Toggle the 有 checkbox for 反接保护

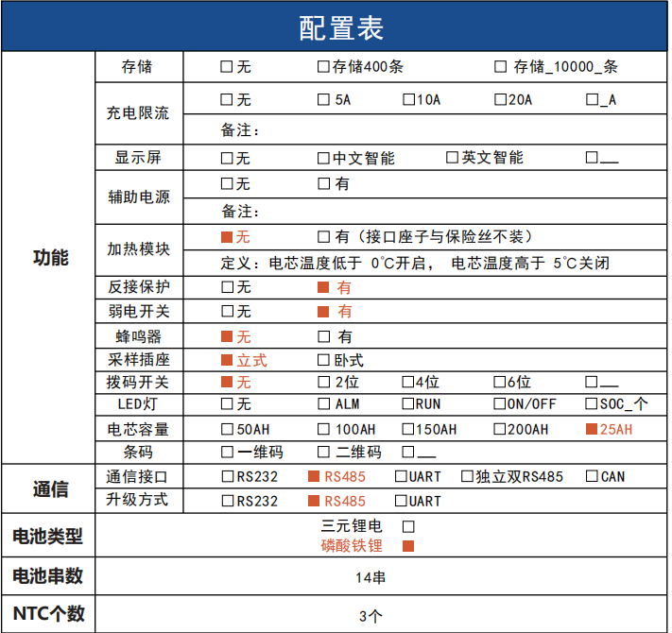pyautogui.click(x=323, y=287)
